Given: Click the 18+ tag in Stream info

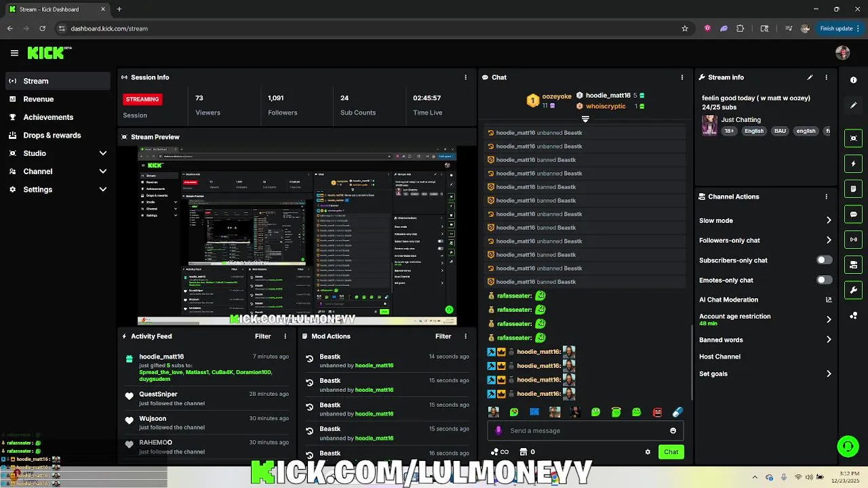Looking at the screenshot, I should click(729, 131).
